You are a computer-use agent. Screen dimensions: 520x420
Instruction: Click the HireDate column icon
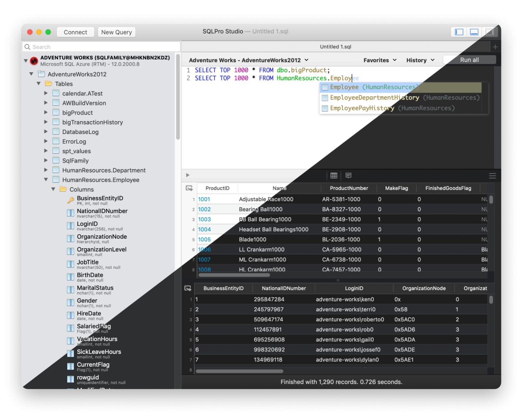tap(71, 315)
